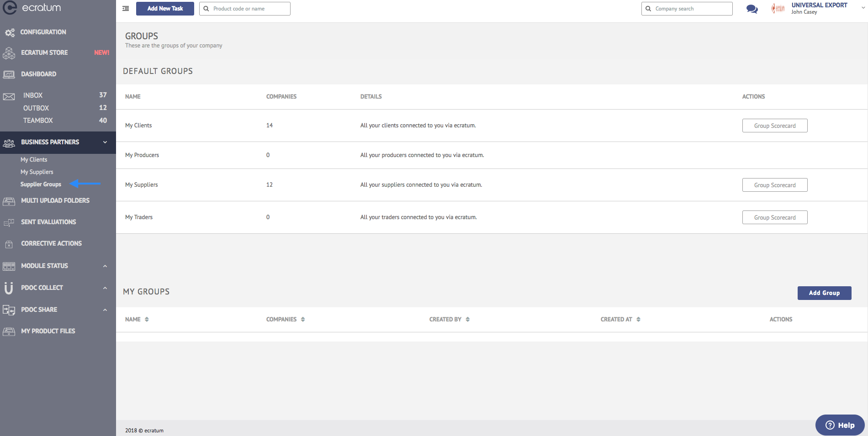Click the Add Group button

pyautogui.click(x=824, y=293)
